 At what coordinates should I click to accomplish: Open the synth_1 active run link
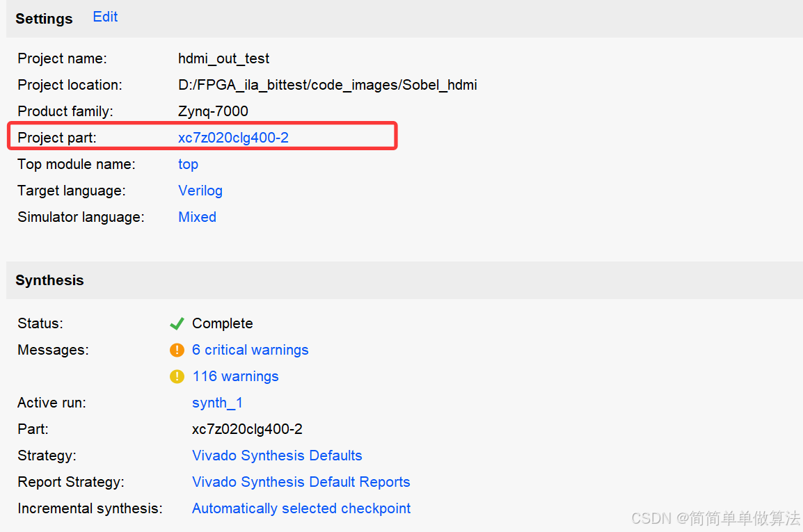tap(217, 403)
